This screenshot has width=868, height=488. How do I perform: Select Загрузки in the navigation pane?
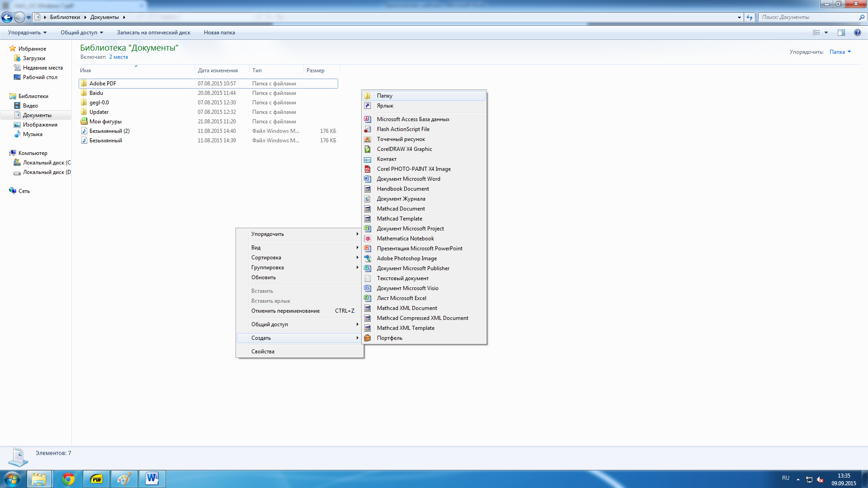tap(34, 58)
